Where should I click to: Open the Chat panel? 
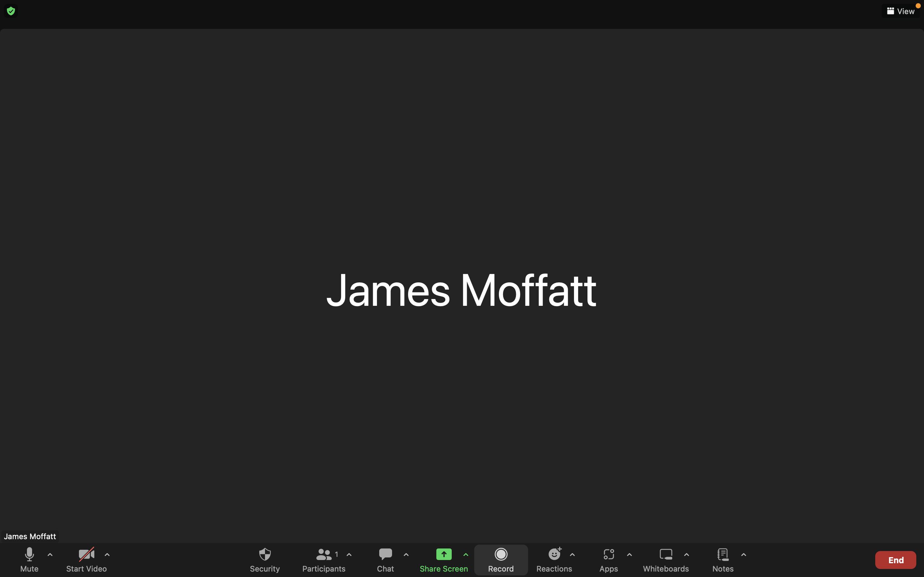point(385,559)
